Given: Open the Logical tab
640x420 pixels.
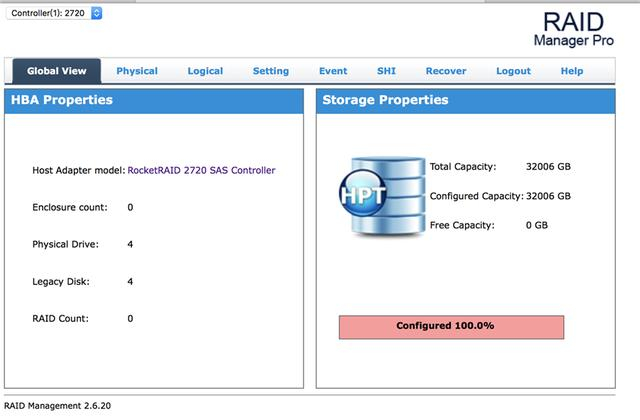Looking at the screenshot, I should 205,71.
